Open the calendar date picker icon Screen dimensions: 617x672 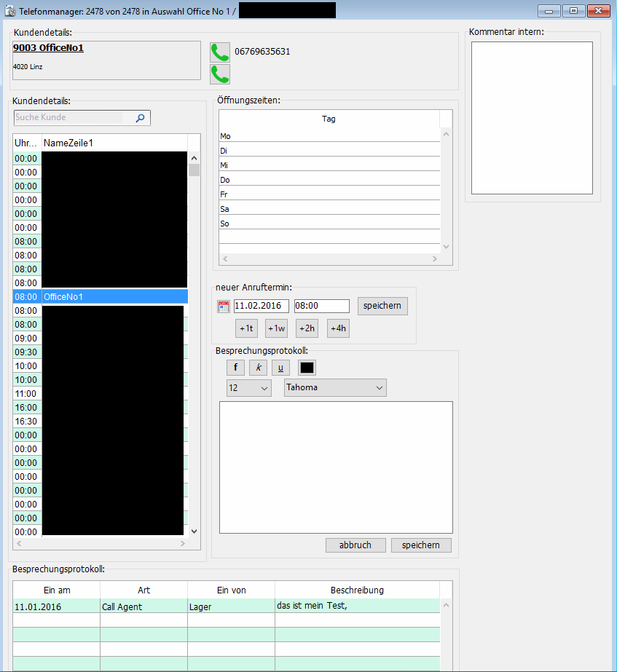(x=222, y=306)
